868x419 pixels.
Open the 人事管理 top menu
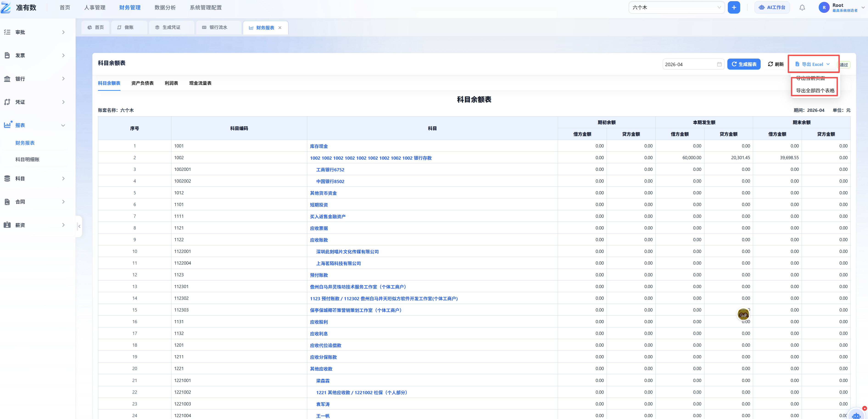(95, 7)
